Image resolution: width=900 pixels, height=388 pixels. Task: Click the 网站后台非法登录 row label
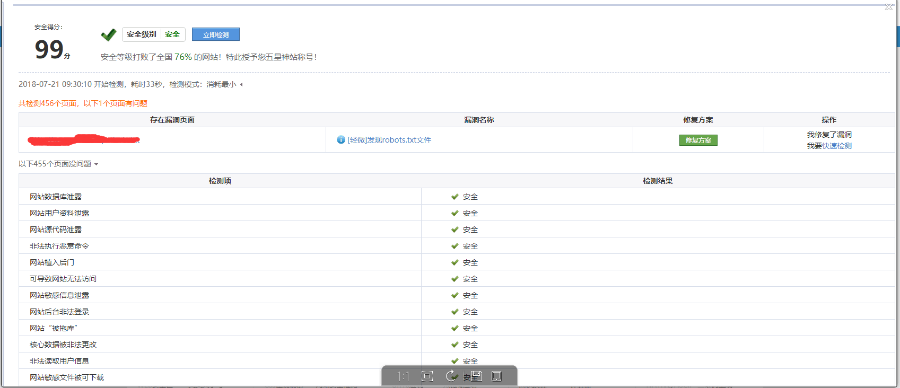pos(60,312)
